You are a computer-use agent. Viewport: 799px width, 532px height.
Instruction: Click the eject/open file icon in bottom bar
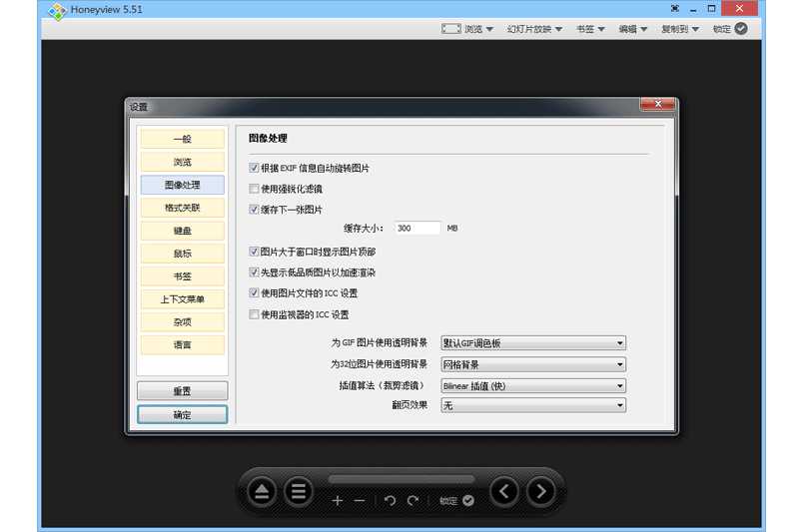[262, 492]
